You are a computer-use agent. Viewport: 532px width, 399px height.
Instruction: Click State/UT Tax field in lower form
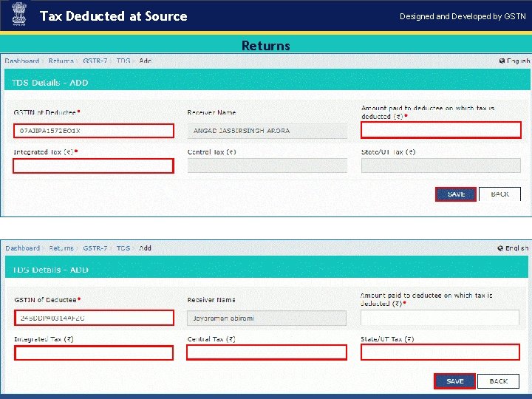[440, 352]
